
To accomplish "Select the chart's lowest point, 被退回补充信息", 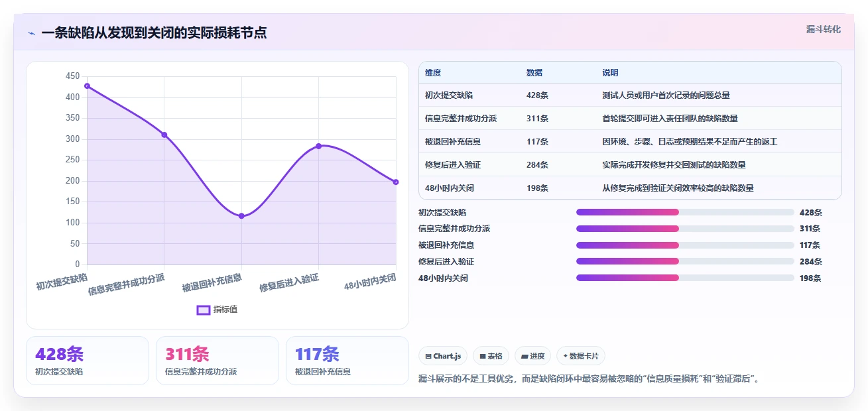I will [241, 216].
